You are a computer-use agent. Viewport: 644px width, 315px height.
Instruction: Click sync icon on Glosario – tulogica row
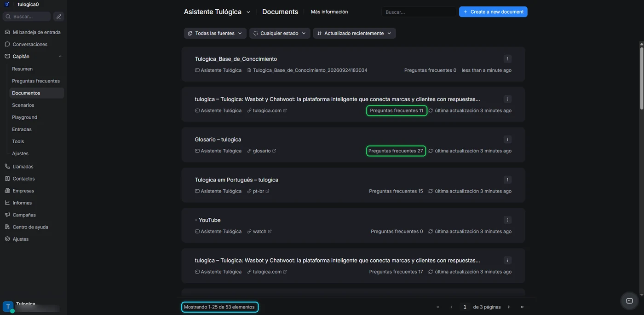click(x=431, y=151)
